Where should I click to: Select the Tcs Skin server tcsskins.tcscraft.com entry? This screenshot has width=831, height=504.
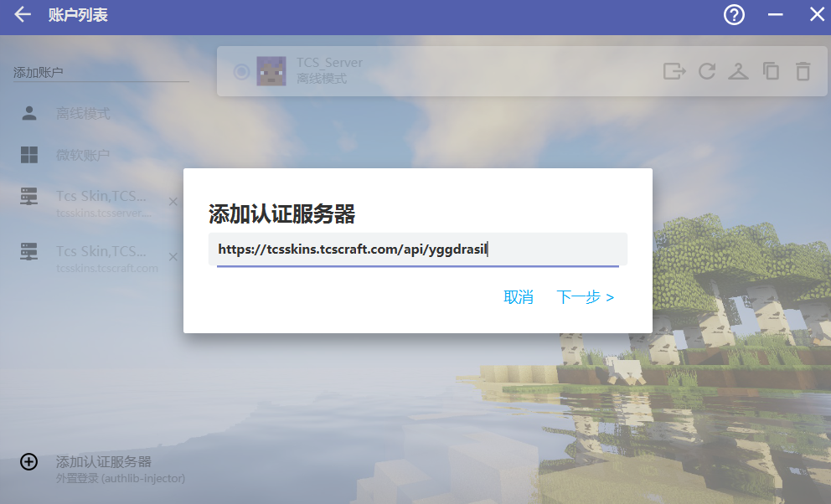coord(101,258)
